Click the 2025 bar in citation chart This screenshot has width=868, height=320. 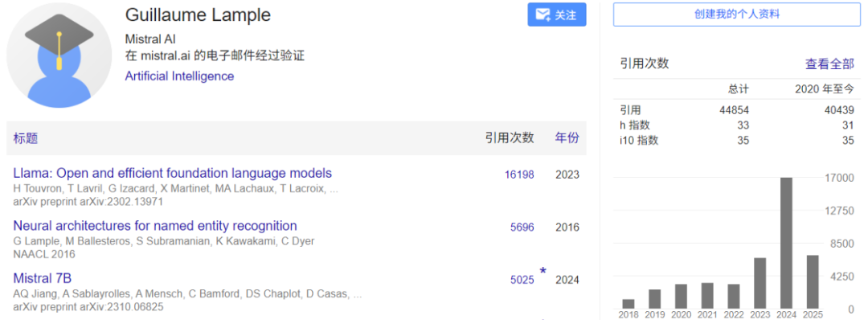[x=812, y=281]
